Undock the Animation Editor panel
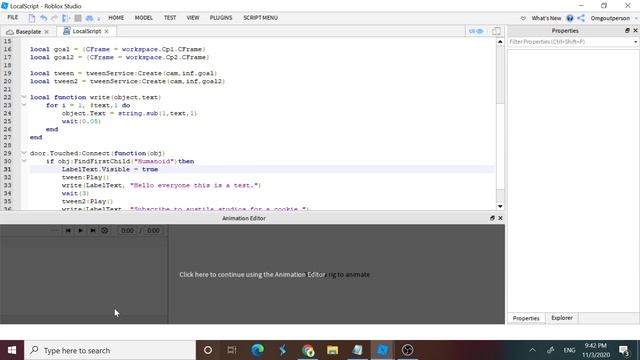The width and height of the screenshot is (640, 360). [x=492, y=218]
